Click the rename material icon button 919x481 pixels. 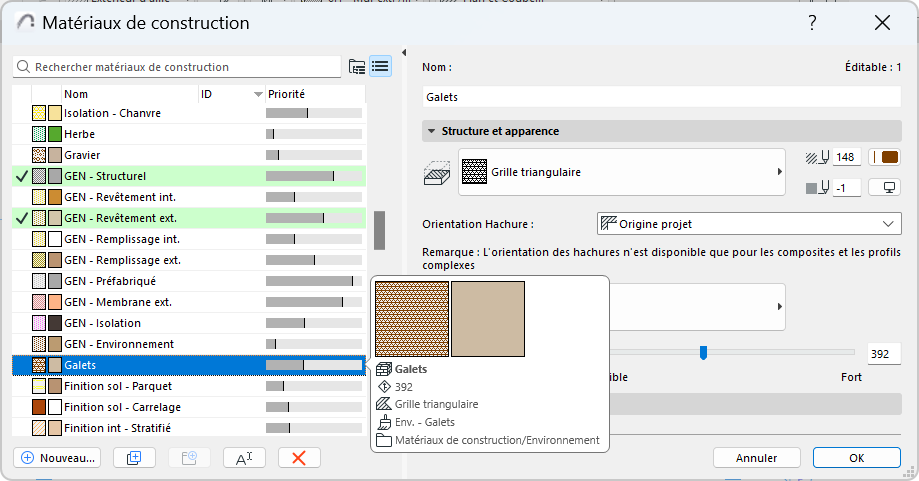coord(244,457)
